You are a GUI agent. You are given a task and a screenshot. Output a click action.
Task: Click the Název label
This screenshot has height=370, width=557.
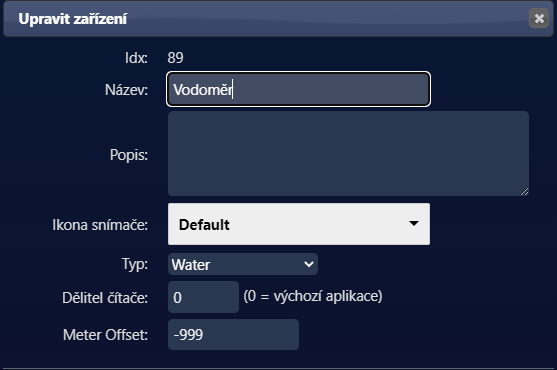(126, 90)
